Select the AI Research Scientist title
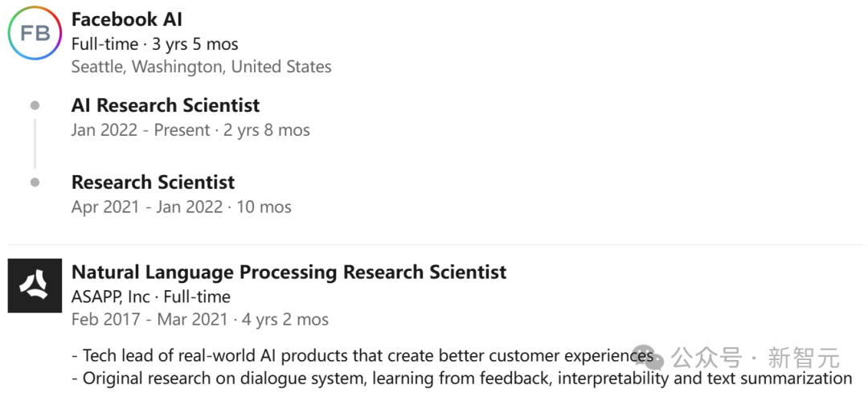The width and height of the screenshot is (868, 393). pyautogui.click(x=166, y=105)
